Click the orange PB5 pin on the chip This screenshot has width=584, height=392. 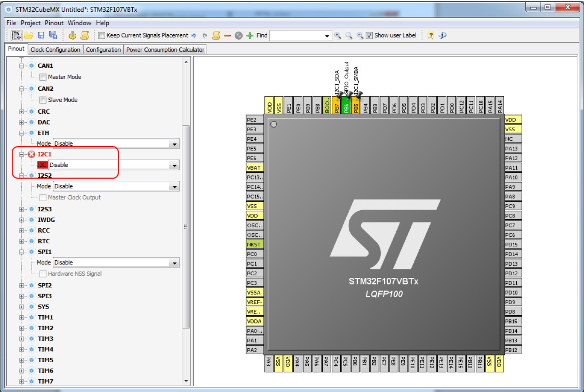(x=356, y=105)
